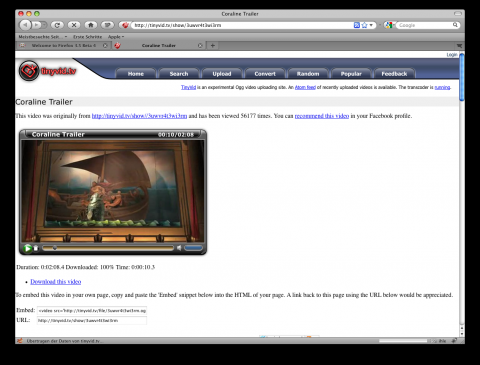Switch to Welcome to Firefox 3.5 Beta tab
Screen dimensions: 480x365
(63, 45)
